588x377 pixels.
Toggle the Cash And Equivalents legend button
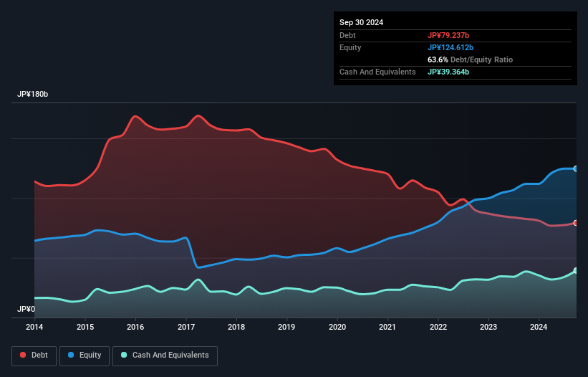tap(165, 355)
